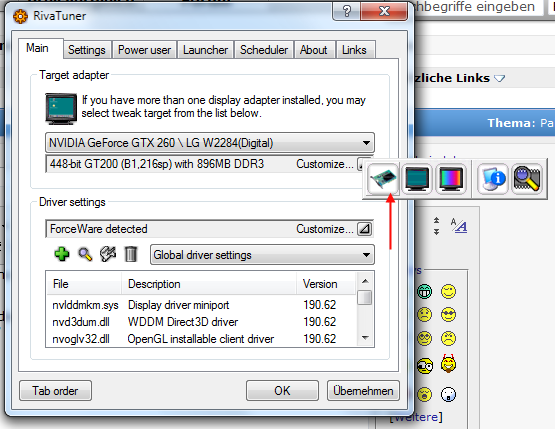Add new profile with green plus icon
Screen dimensions: 555x429
(62, 254)
